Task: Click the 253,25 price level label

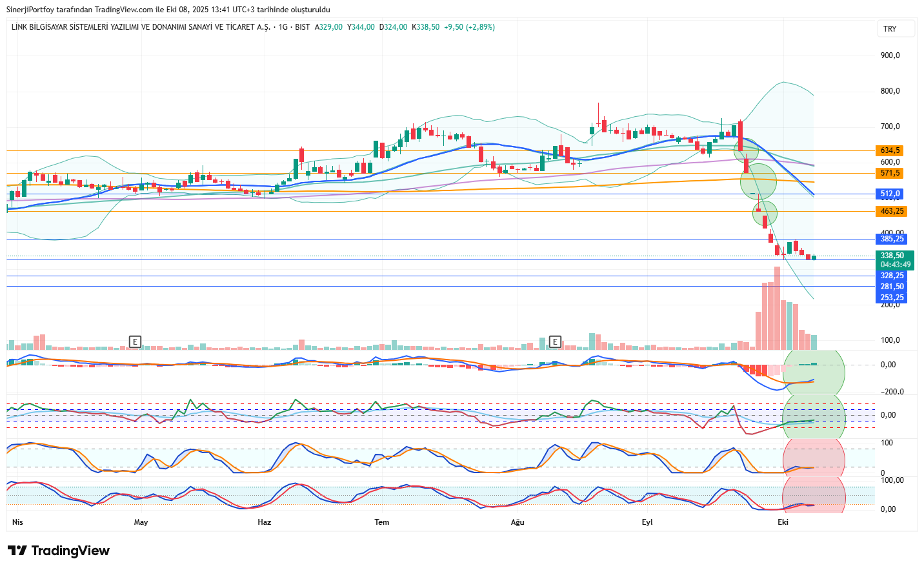Action: pos(892,298)
